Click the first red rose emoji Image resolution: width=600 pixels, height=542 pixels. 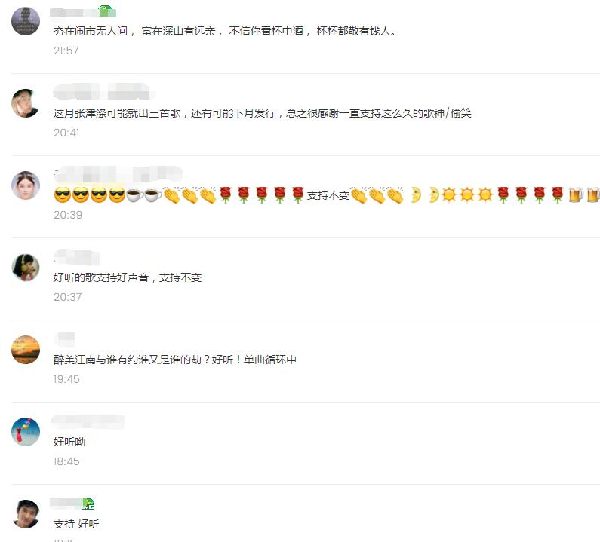tap(226, 195)
